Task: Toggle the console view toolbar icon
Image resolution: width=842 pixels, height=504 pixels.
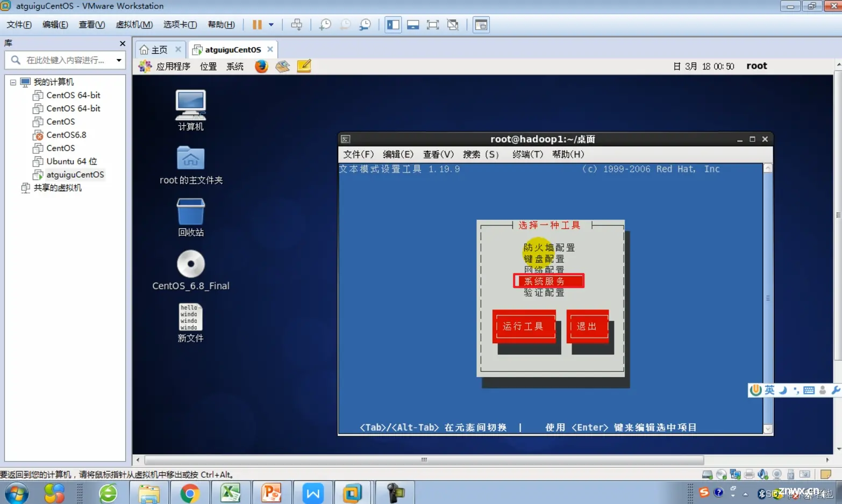Action: pyautogui.click(x=481, y=25)
